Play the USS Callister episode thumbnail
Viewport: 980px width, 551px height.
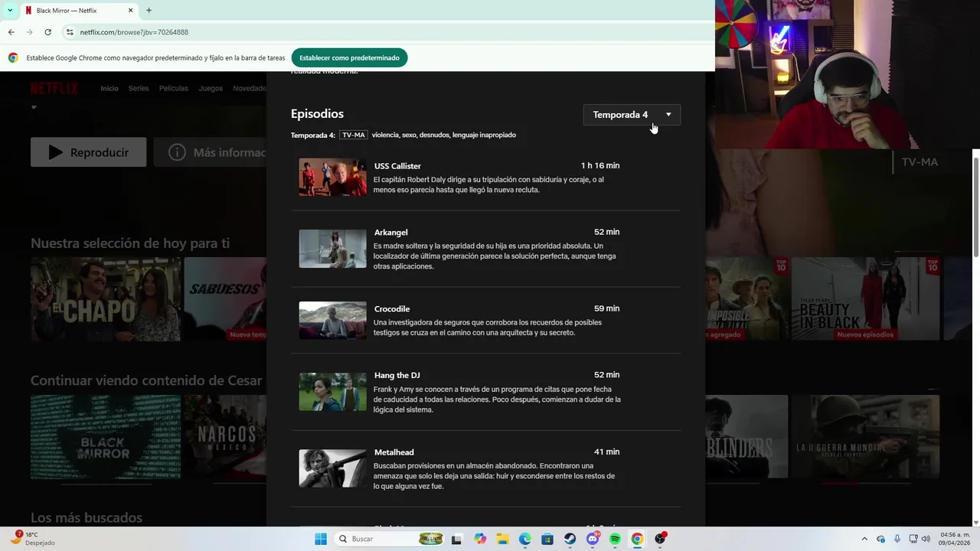coord(332,178)
